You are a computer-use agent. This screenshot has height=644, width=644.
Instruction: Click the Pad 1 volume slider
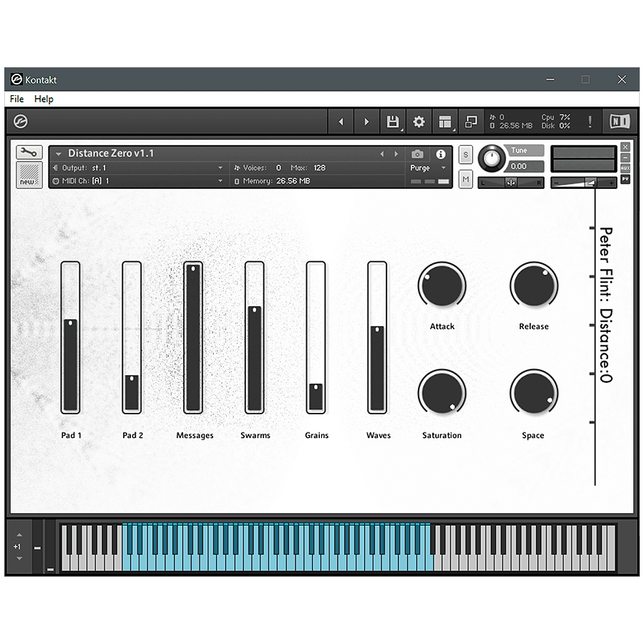(x=70, y=337)
